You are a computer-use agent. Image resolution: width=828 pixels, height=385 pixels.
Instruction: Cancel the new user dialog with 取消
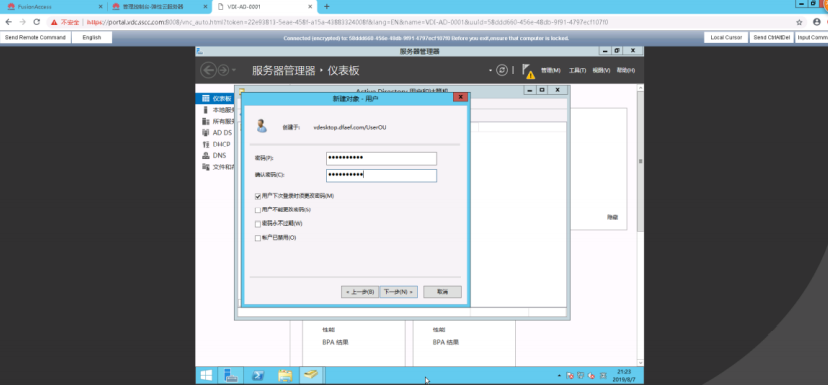[443, 292]
